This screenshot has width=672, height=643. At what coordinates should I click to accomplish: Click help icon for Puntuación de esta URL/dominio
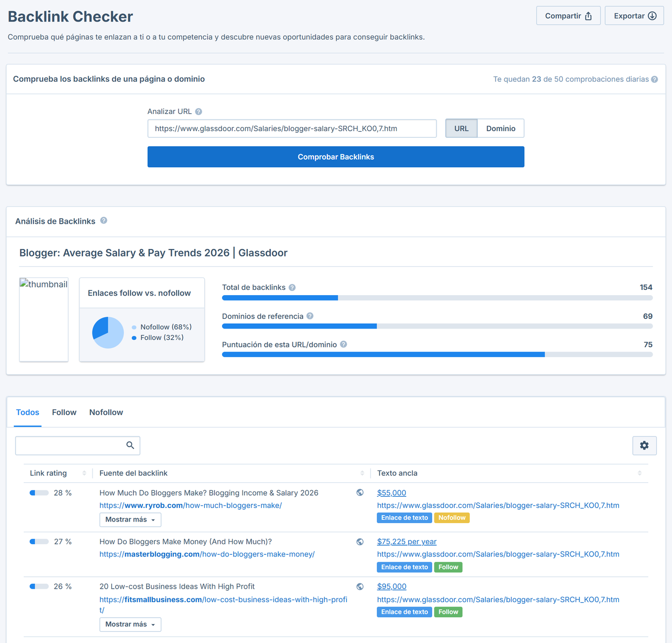tap(344, 345)
